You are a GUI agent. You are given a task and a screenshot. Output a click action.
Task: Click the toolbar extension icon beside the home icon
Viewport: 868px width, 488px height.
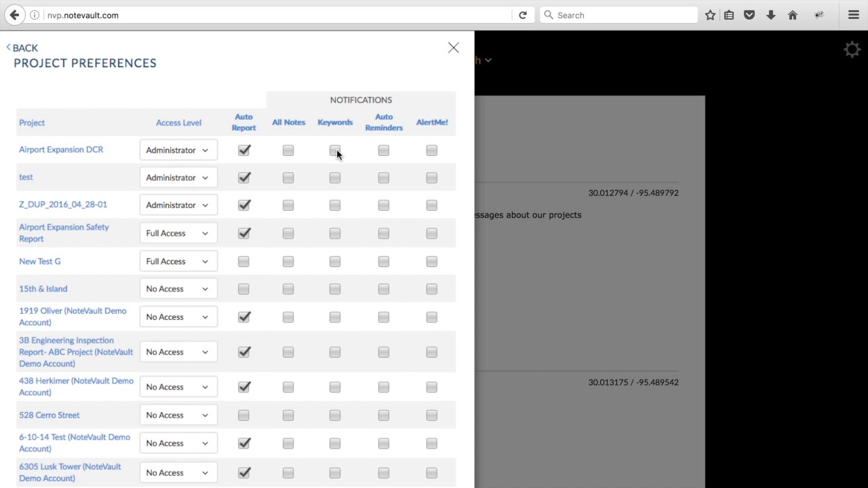pyautogui.click(x=819, y=15)
